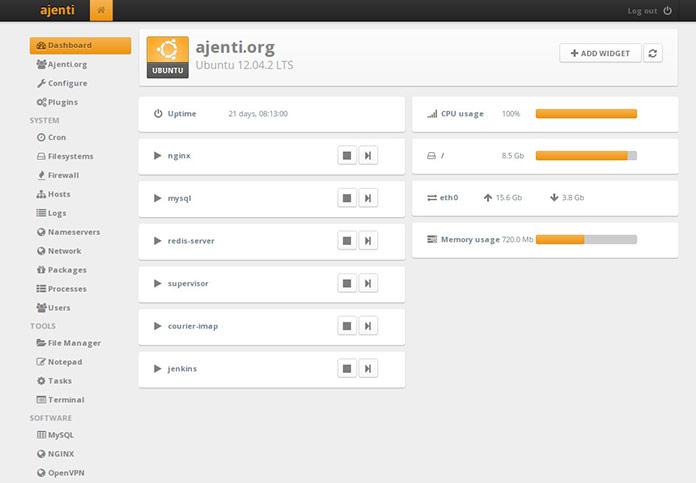This screenshot has height=483, width=696.
Task: Click the 720.0 Mb memory value
Action: point(518,240)
